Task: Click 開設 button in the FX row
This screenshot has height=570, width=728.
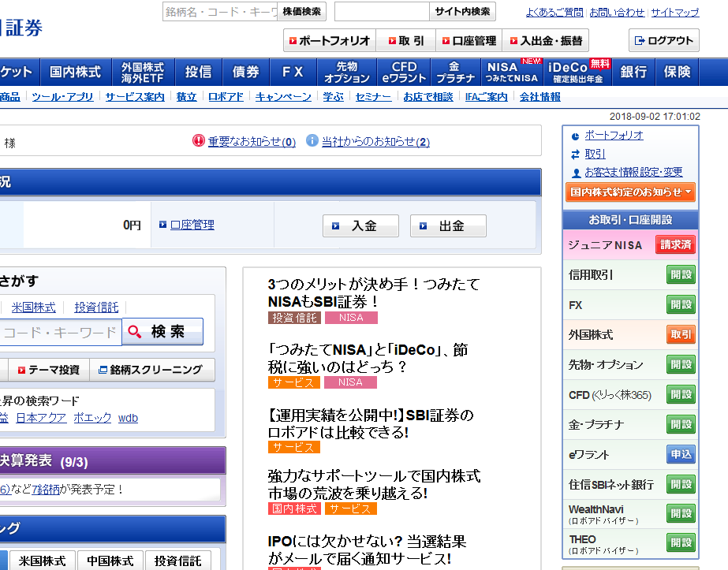Action: pos(681,305)
